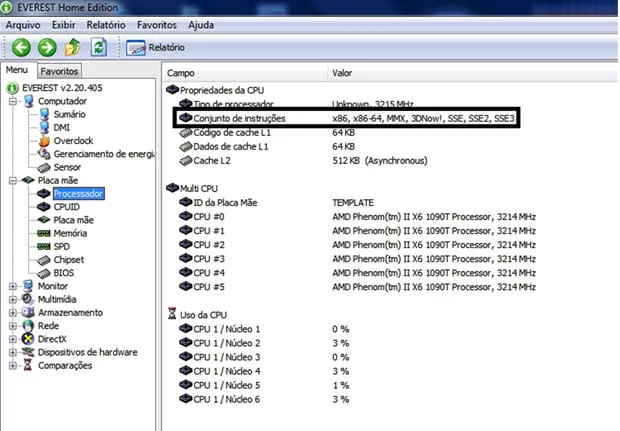This screenshot has width=620, height=431.
Task: Select CPU 1 / Núcleo 4 row
Action: point(264,372)
